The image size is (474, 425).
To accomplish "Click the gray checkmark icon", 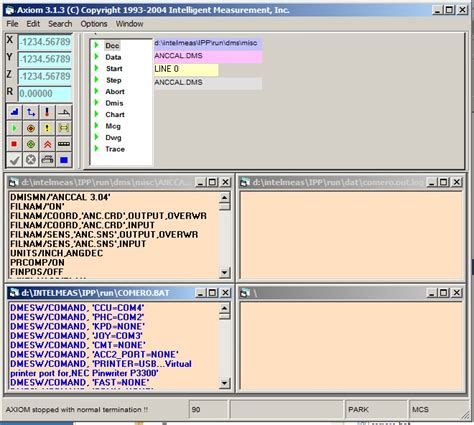I will pos(14,160).
